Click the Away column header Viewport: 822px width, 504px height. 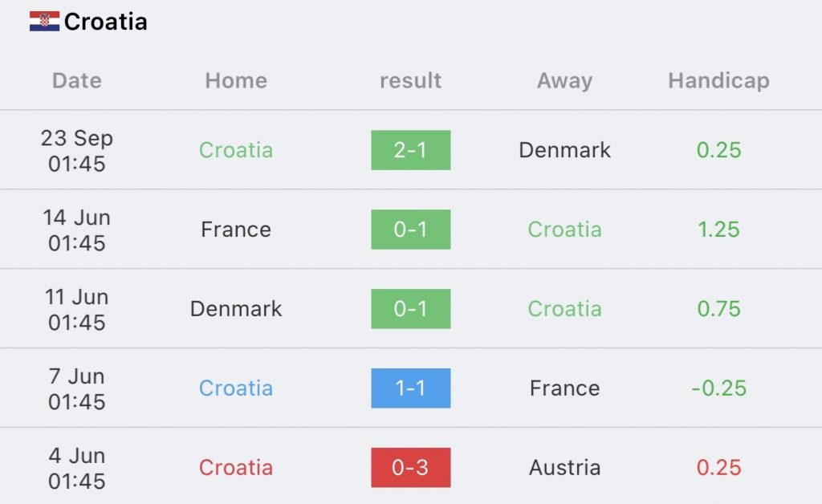[564, 81]
